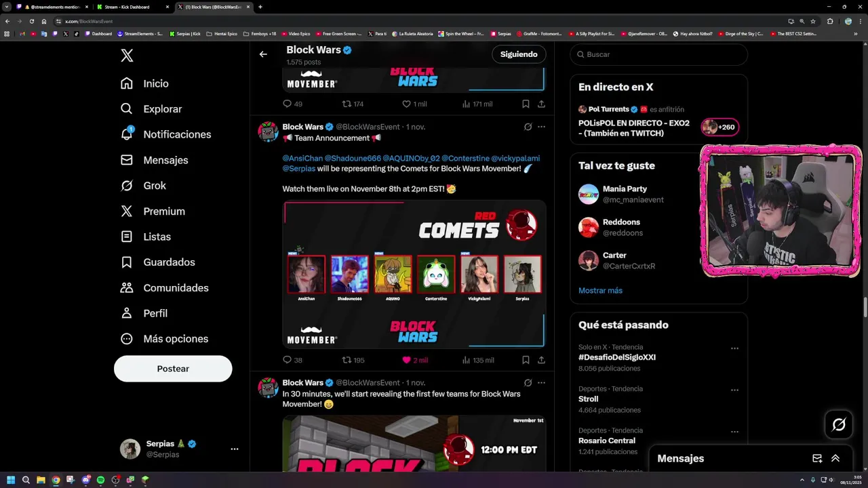Open the 12:00 PM EDT reveal image
The image size is (868, 488).
414,444
